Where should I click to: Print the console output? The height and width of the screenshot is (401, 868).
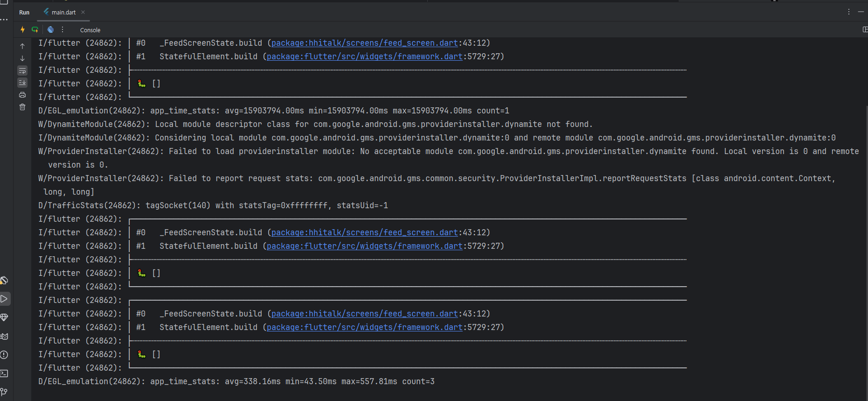pos(22,95)
